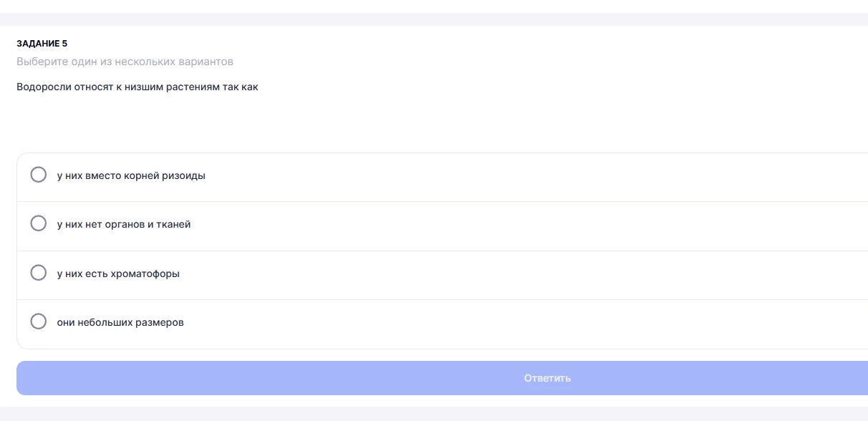Click the answer text 'у них есть хроматофоры'

coord(118,274)
